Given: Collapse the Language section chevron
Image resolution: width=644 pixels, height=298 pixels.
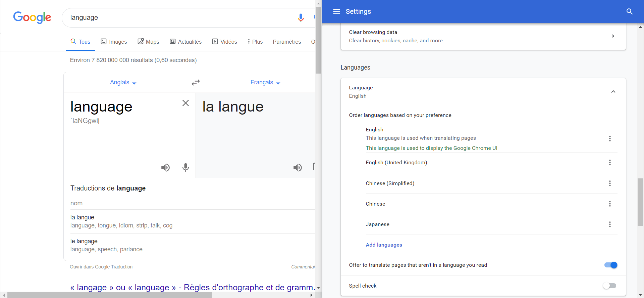Looking at the screenshot, I should [x=613, y=92].
